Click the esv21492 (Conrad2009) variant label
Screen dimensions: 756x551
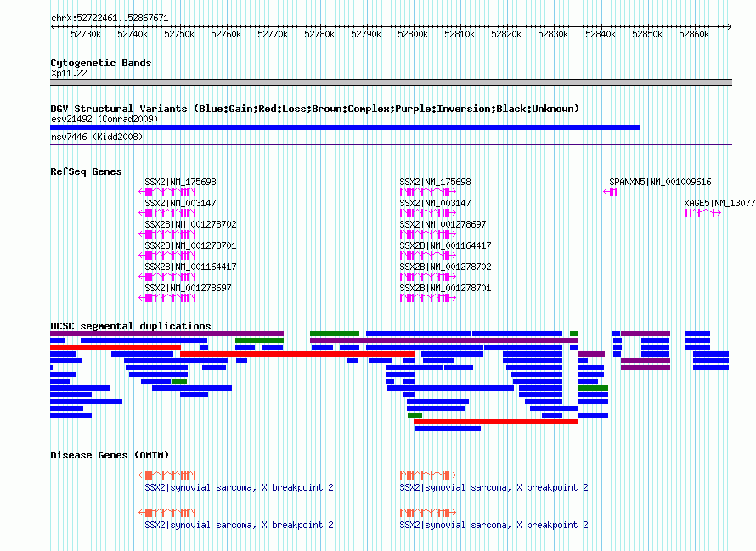(x=104, y=119)
